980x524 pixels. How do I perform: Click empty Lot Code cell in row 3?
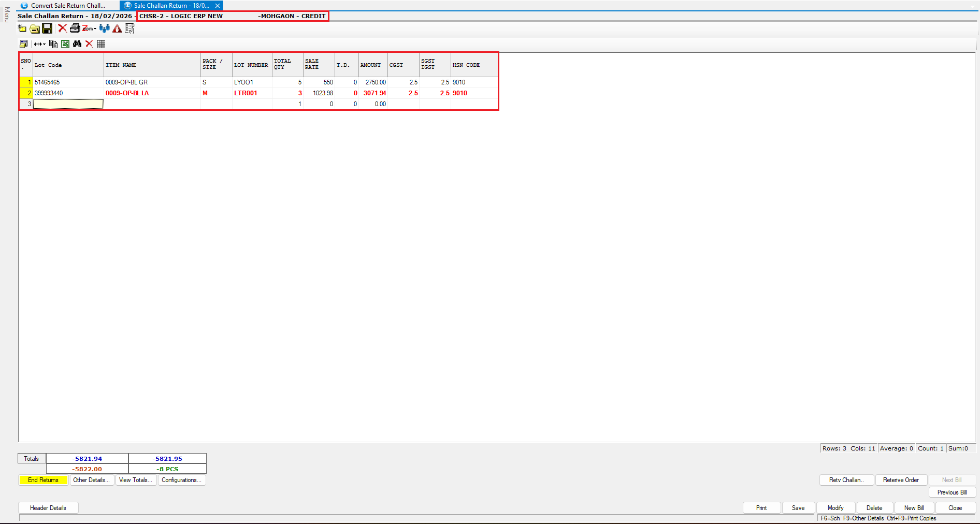[68, 104]
